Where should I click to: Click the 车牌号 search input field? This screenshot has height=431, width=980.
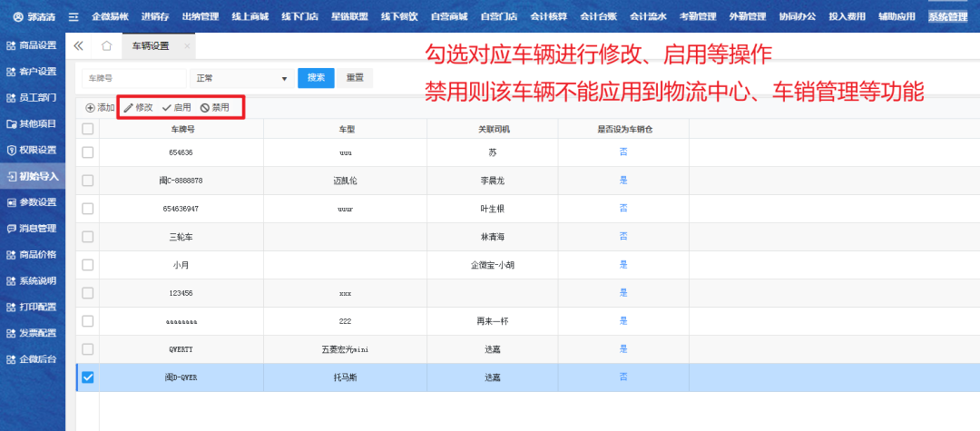coord(133,79)
